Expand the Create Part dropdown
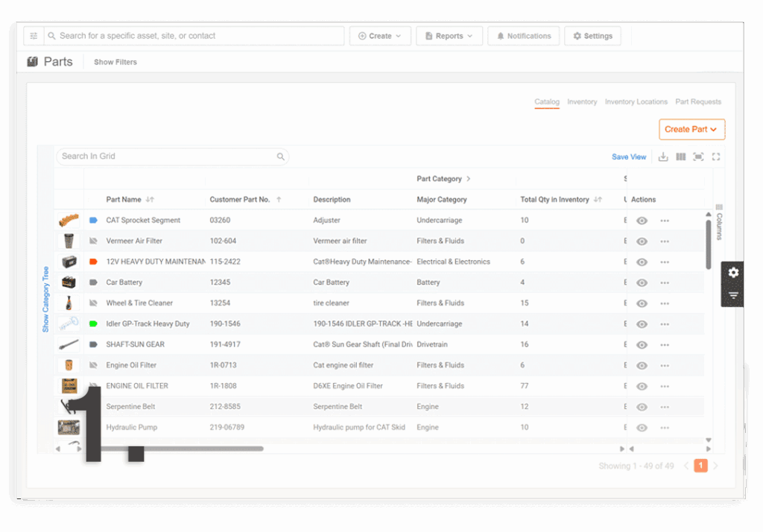The height and width of the screenshot is (532, 763). pyautogui.click(x=691, y=129)
